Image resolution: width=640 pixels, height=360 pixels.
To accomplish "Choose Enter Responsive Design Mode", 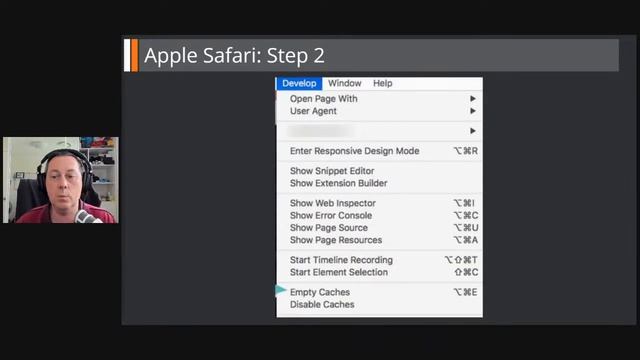I will (x=379, y=151).
